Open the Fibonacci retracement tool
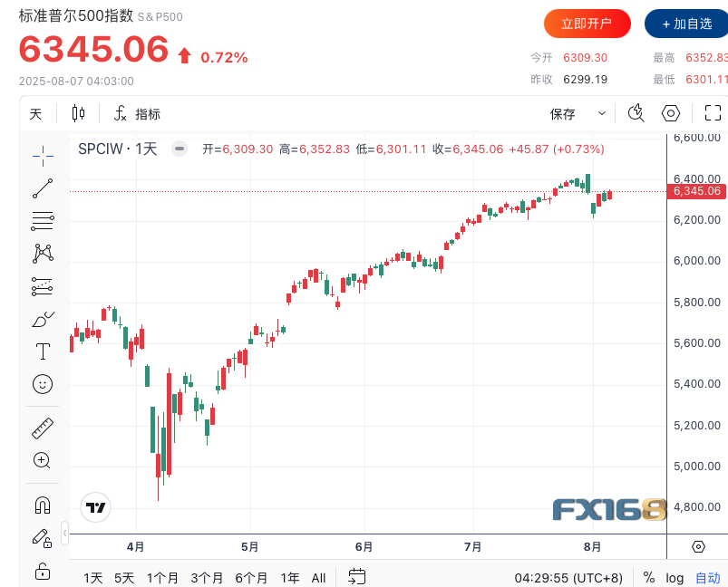Image resolution: width=728 pixels, height=587 pixels. tap(43, 220)
